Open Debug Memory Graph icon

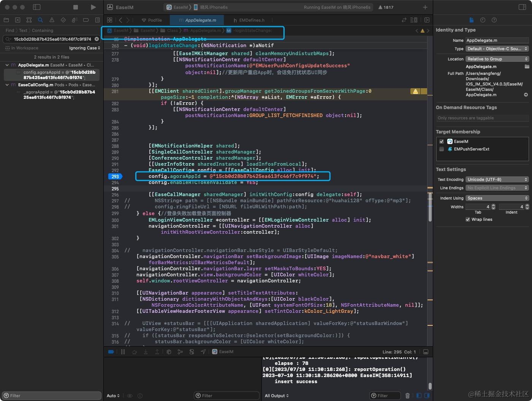pos(180,352)
